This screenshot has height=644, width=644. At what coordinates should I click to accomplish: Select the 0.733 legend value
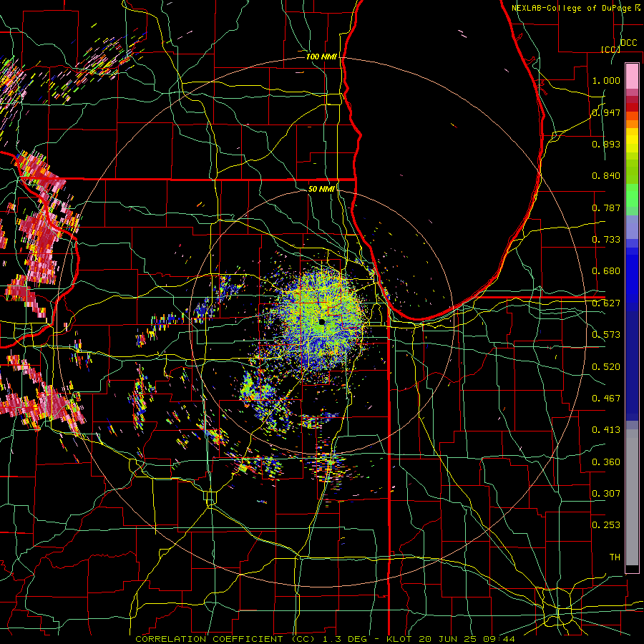coord(606,240)
